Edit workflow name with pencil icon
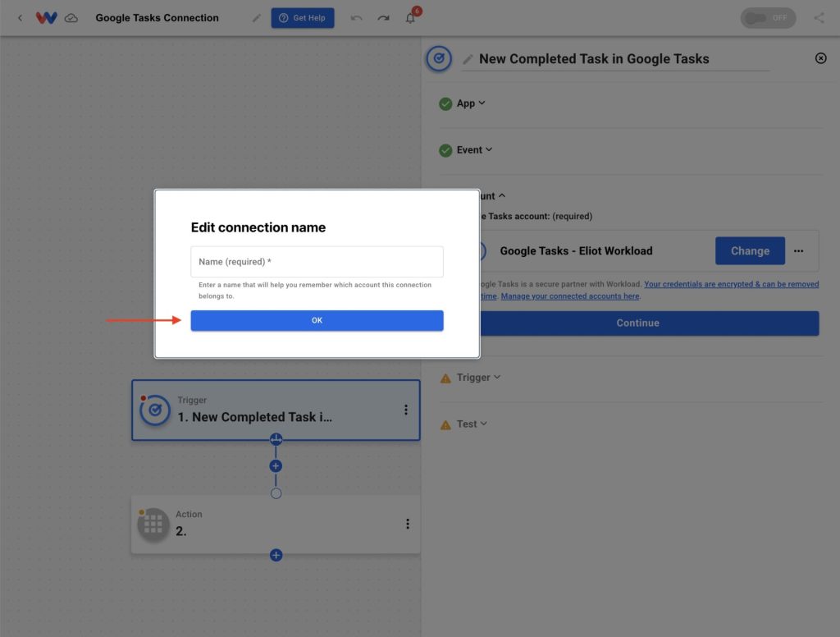This screenshot has width=840, height=637. pos(257,18)
